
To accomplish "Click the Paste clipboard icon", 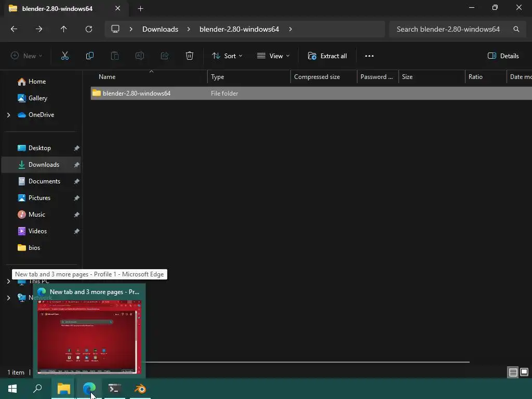I will (x=115, y=56).
